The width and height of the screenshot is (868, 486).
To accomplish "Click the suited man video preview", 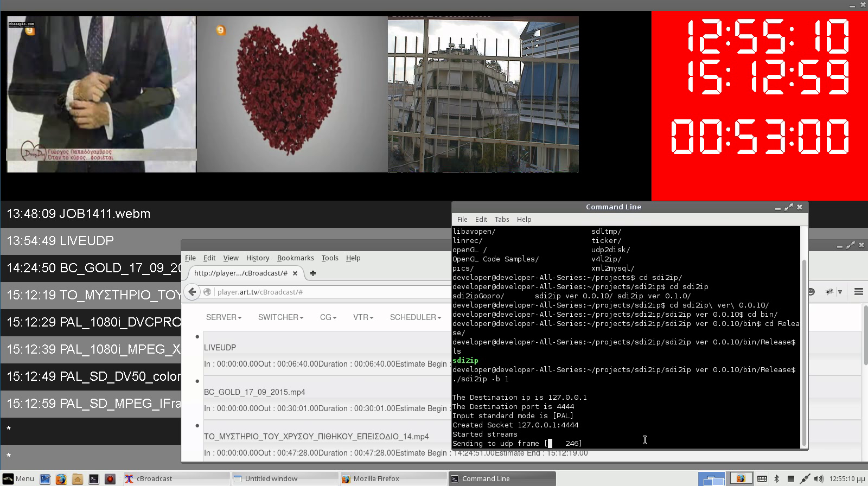I will point(101,94).
